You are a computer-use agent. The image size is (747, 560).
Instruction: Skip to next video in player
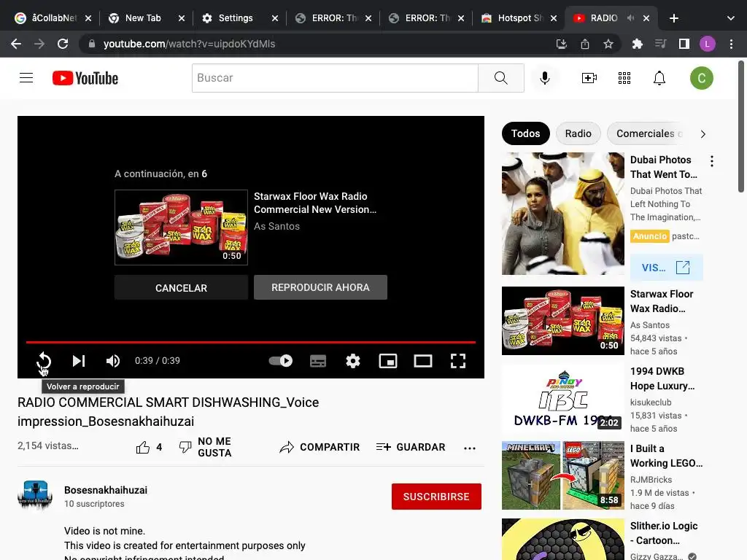click(79, 361)
